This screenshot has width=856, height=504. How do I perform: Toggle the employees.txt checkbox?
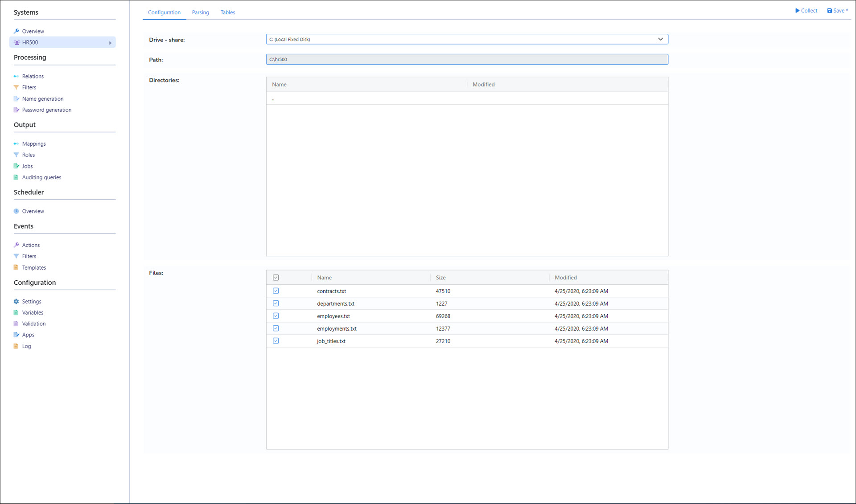[x=276, y=316]
